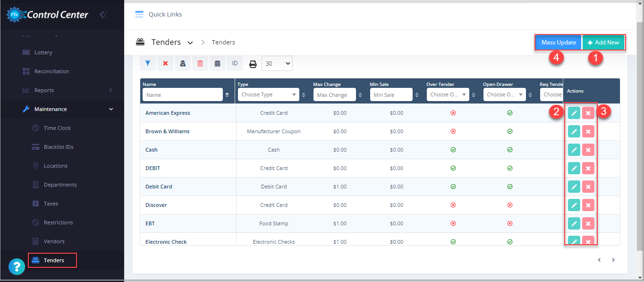The height and width of the screenshot is (282, 644).
Task: Open the blue help question mark
Action: point(17,267)
